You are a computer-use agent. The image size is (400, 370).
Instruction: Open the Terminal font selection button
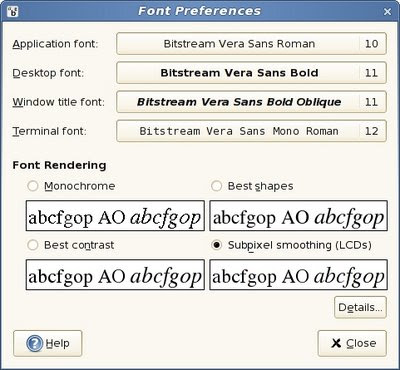pyautogui.click(x=251, y=131)
